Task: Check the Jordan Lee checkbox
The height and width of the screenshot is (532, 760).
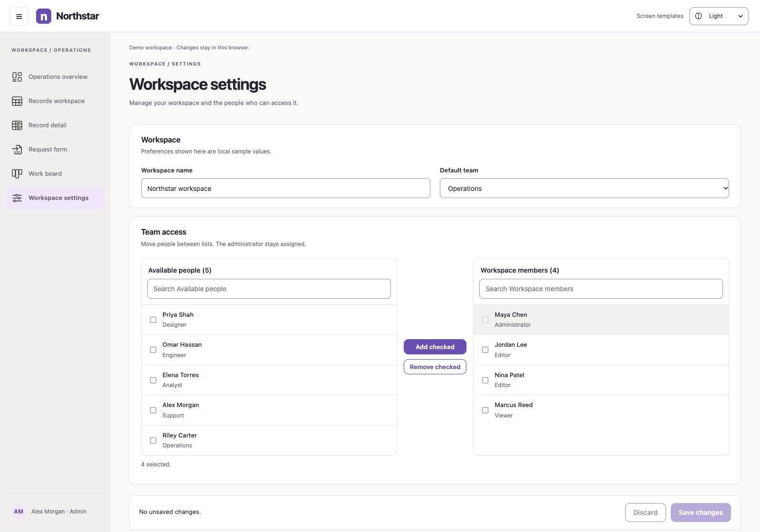Action: [x=485, y=350]
